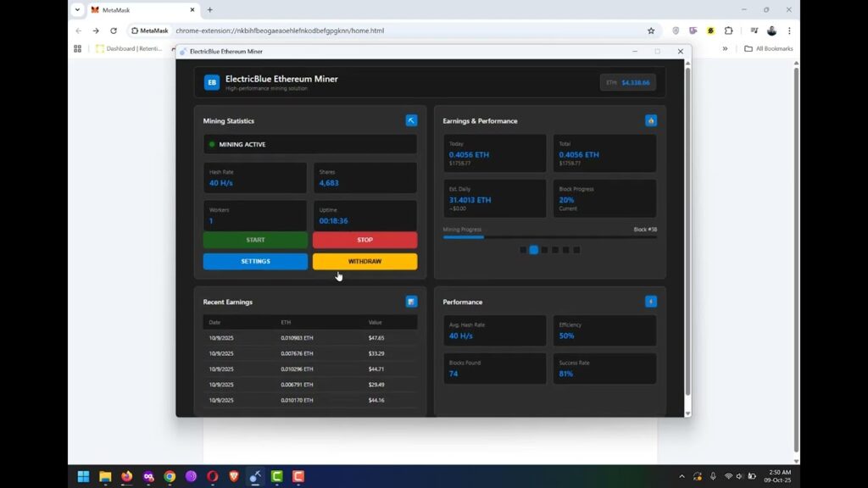868x488 pixels.
Task: Click the Shares value 4,683
Action: click(x=329, y=183)
